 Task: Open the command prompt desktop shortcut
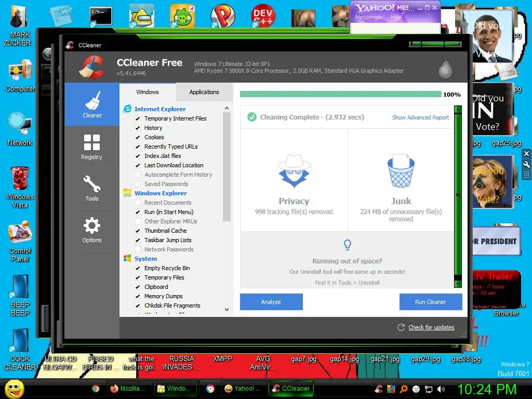pyautogui.click(x=101, y=16)
